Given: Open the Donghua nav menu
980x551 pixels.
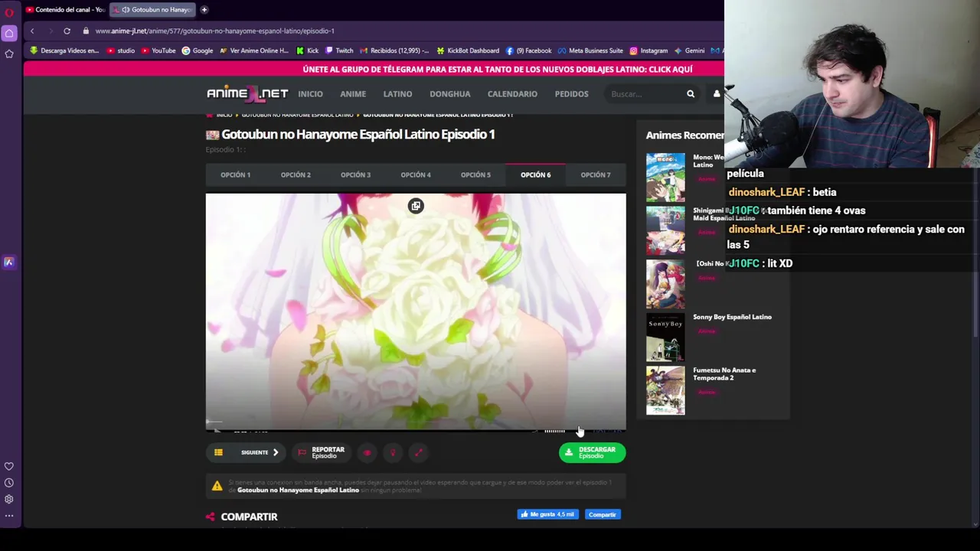Looking at the screenshot, I should tap(450, 94).
